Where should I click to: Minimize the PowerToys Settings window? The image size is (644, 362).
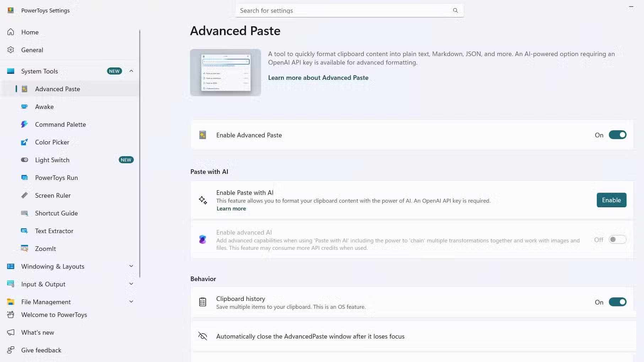pyautogui.click(x=631, y=6)
